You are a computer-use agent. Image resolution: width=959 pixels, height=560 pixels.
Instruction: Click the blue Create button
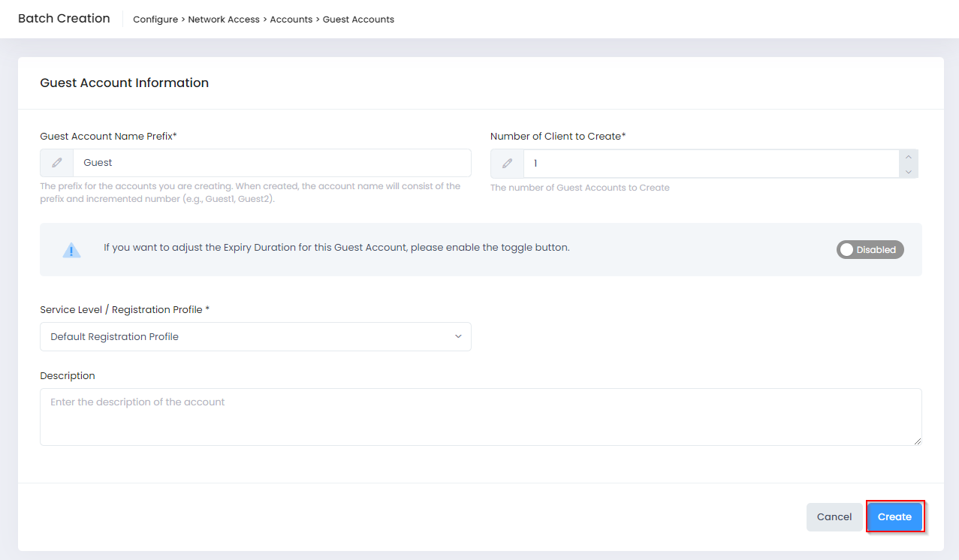(894, 517)
